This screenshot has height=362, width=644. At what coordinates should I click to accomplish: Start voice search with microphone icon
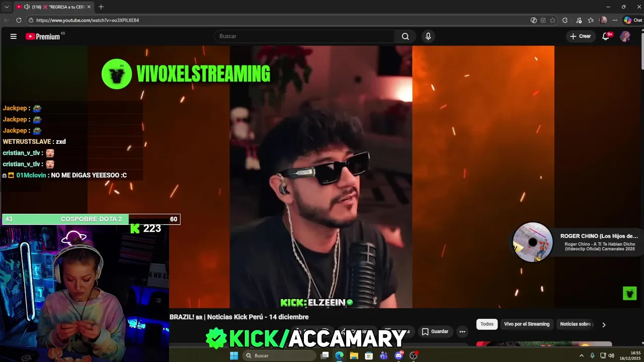click(428, 36)
